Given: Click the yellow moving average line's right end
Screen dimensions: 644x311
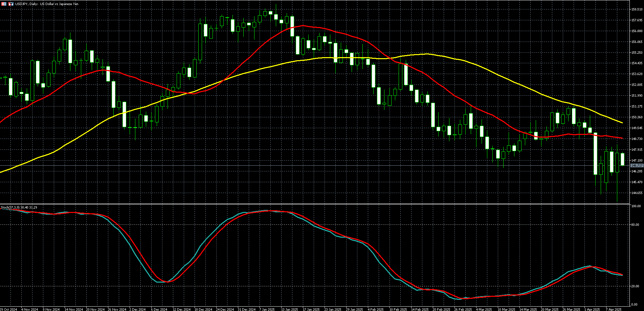Looking at the screenshot, I should [x=622, y=122].
